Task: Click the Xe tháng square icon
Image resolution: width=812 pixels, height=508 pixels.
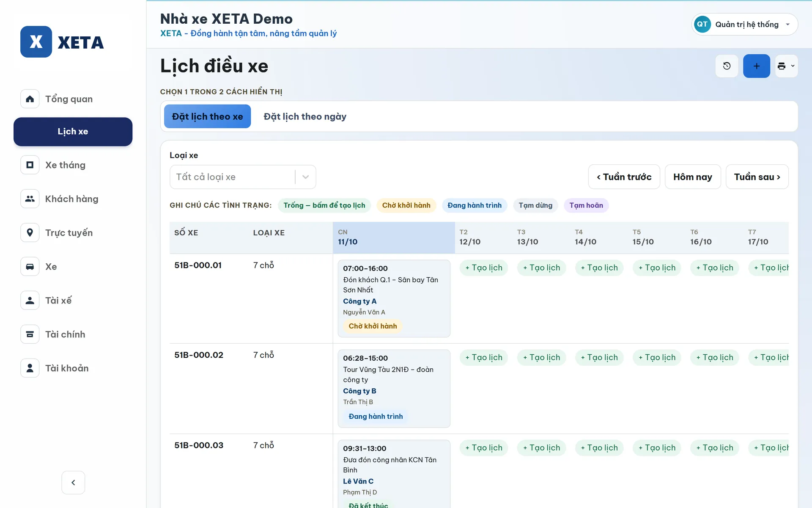Action: click(x=30, y=165)
